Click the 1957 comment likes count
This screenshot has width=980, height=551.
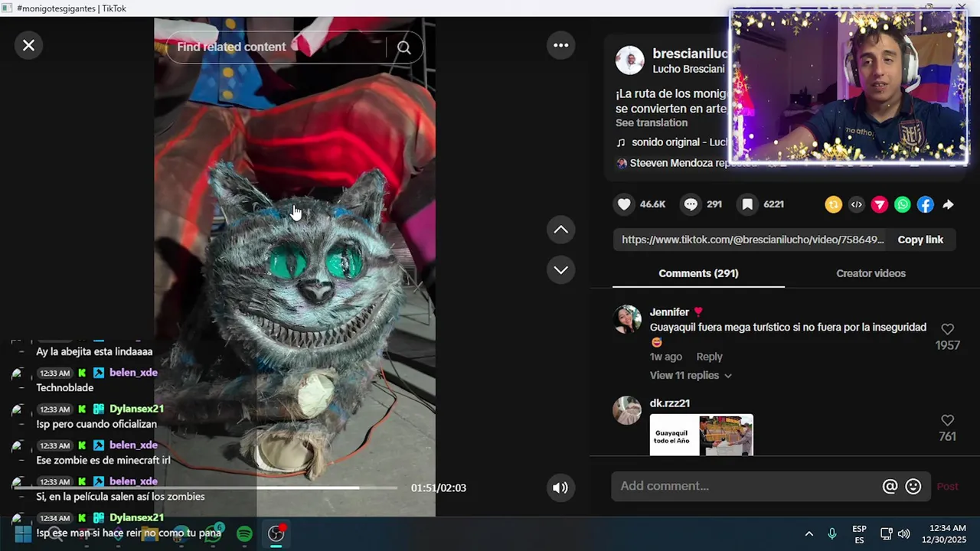point(947,345)
